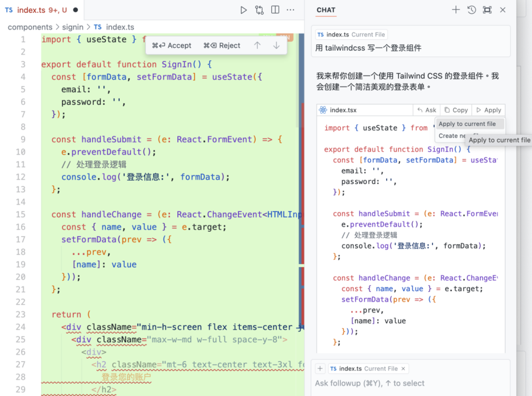Screen dimensions: 532x396
Task: Add context with the plus button
Action: (x=320, y=368)
